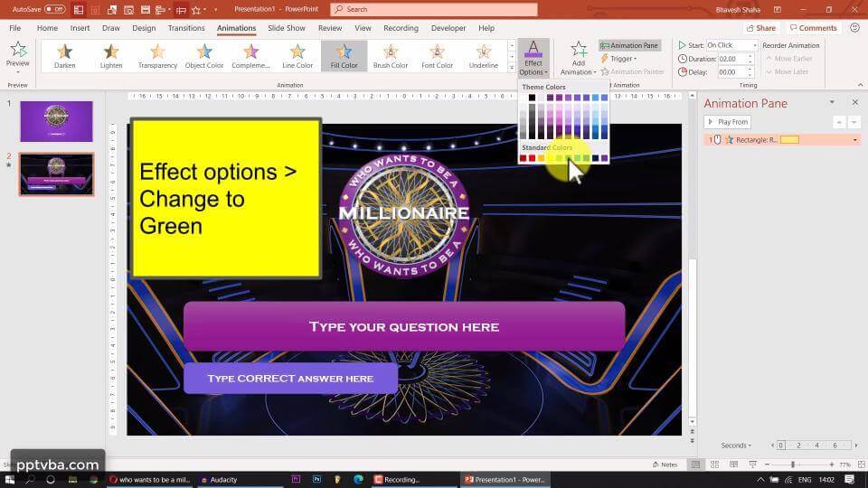Click Move Later reorder button

tap(788, 72)
